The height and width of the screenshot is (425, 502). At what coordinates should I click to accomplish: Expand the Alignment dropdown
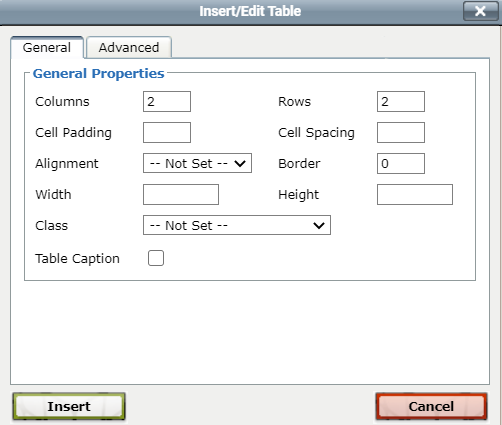pyautogui.click(x=197, y=163)
